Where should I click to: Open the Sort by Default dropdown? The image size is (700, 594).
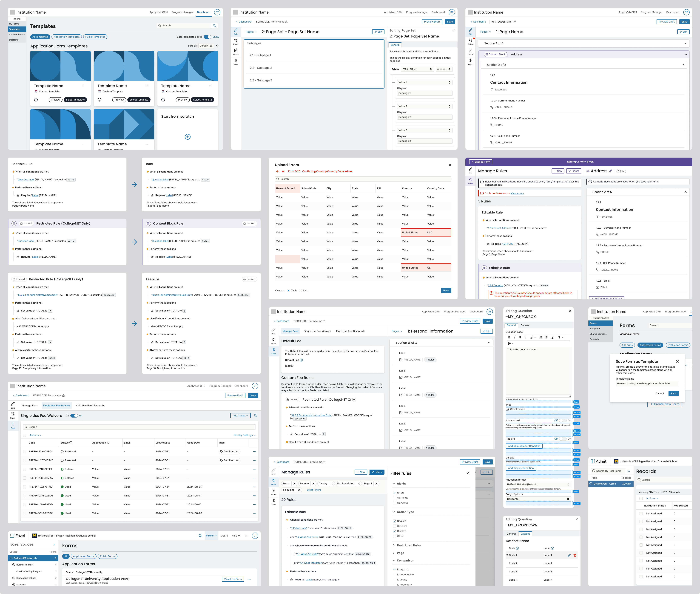[206, 46]
